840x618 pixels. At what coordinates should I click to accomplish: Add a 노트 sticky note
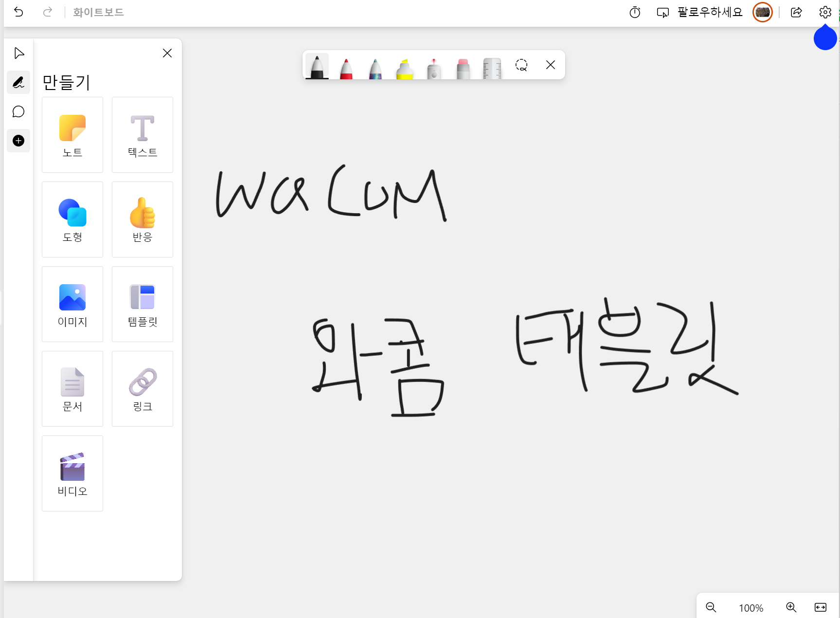click(72, 135)
